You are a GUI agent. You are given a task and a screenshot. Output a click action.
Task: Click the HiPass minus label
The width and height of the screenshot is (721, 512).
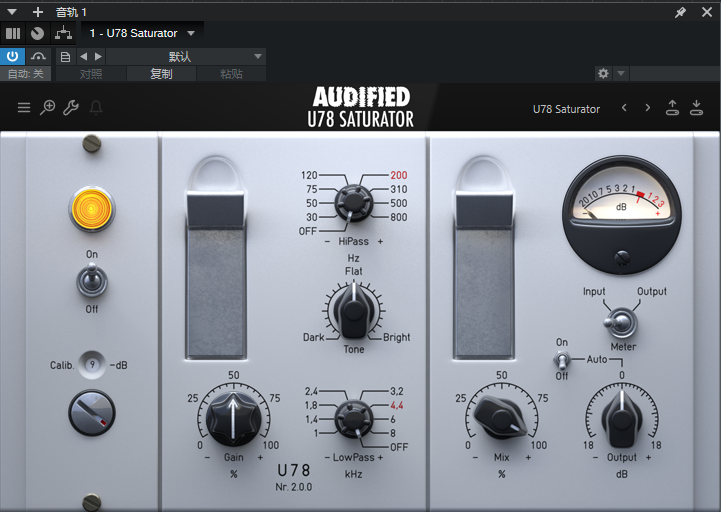click(x=327, y=242)
